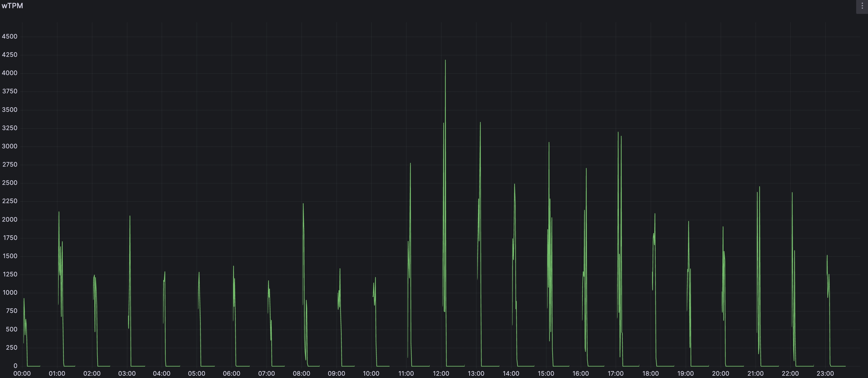Click the 4500 y-axis label
Image resolution: width=868 pixels, height=378 pixels.
point(10,36)
